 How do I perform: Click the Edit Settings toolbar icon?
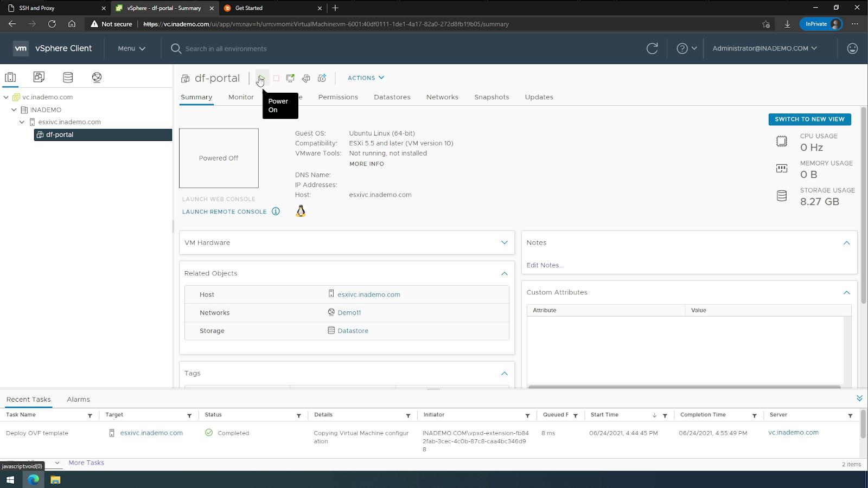[x=306, y=78]
